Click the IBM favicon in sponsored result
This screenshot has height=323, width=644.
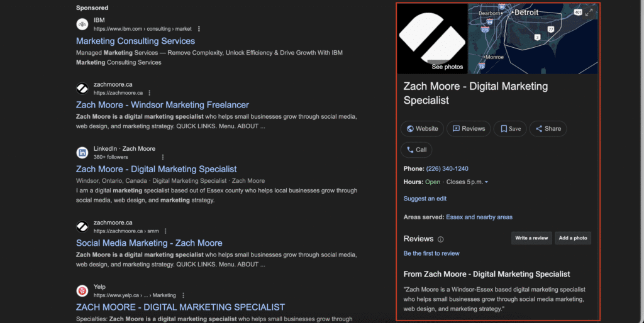[82, 25]
